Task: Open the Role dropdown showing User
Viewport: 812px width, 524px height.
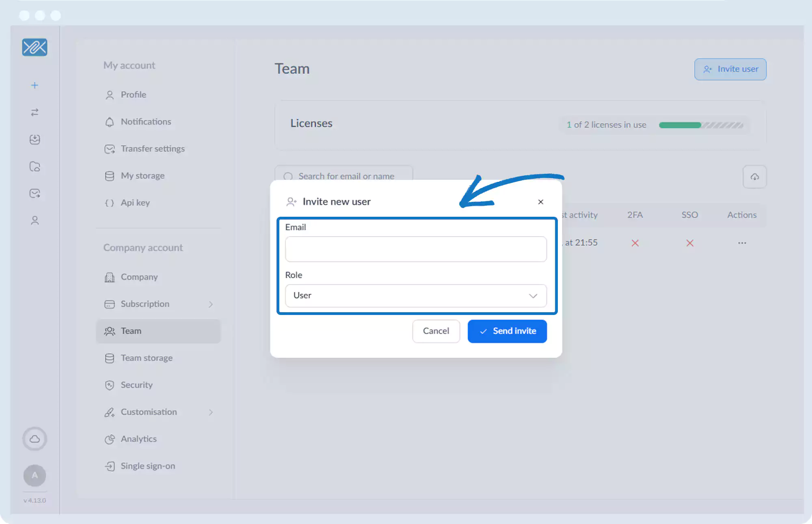Action: pyautogui.click(x=416, y=295)
